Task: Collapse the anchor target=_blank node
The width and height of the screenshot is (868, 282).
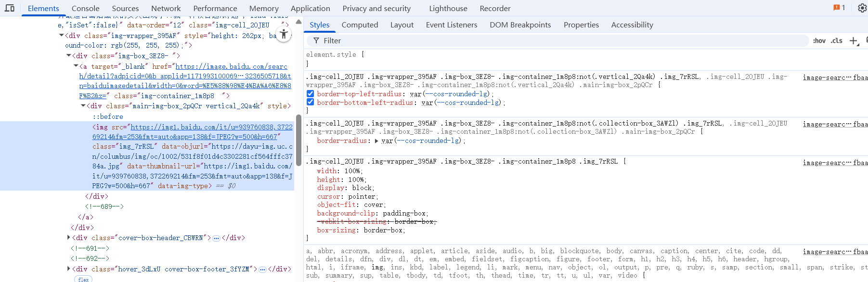Action: click(x=76, y=66)
